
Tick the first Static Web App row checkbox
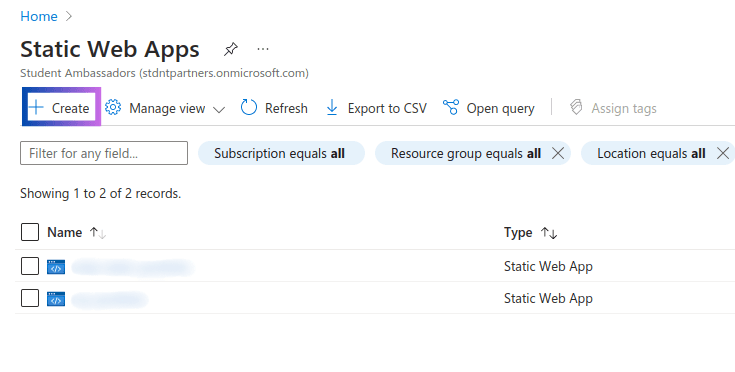[30, 266]
